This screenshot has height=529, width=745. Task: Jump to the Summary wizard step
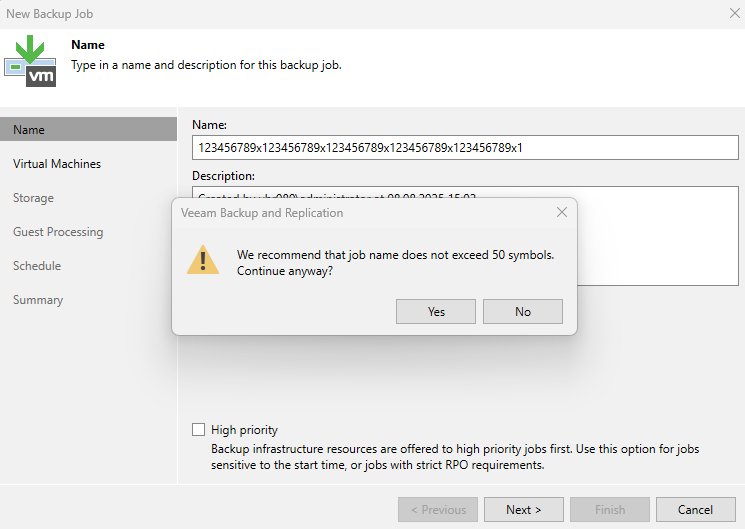coord(38,300)
